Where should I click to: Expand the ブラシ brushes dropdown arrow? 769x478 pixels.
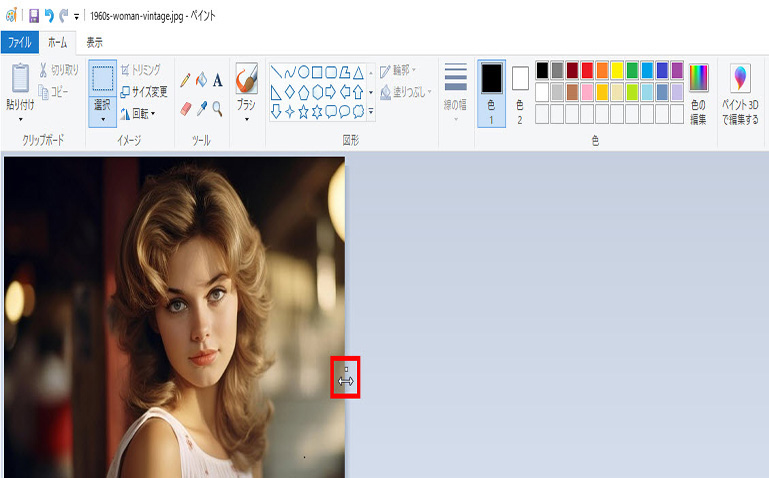(x=246, y=119)
